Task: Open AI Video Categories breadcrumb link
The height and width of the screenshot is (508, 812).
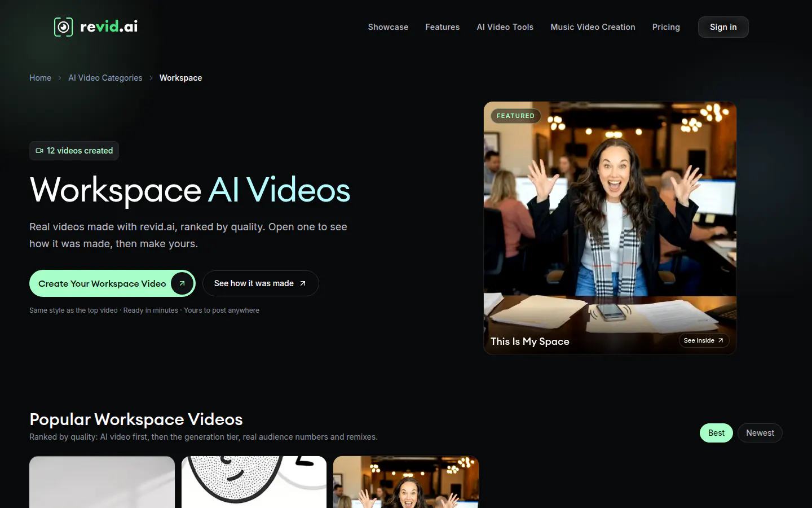Action: point(105,78)
